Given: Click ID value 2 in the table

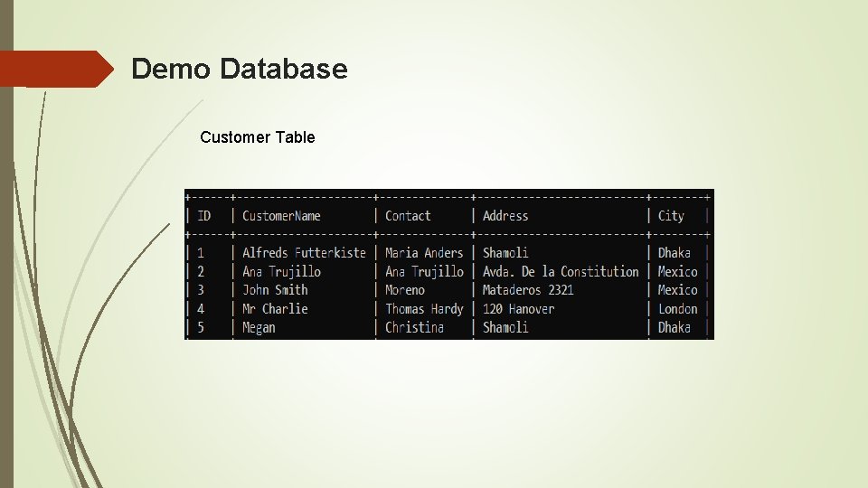Looking at the screenshot, I should [201, 272].
